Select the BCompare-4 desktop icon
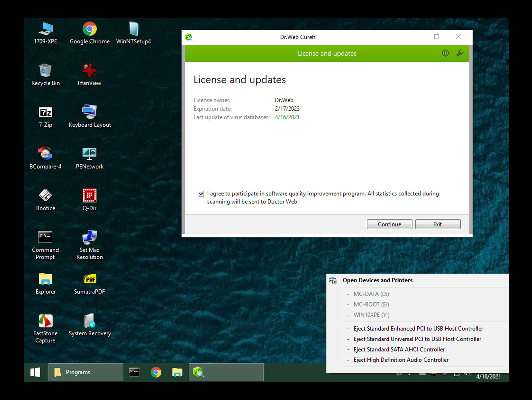This screenshot has width=532, height=400. tap(45, 158)
